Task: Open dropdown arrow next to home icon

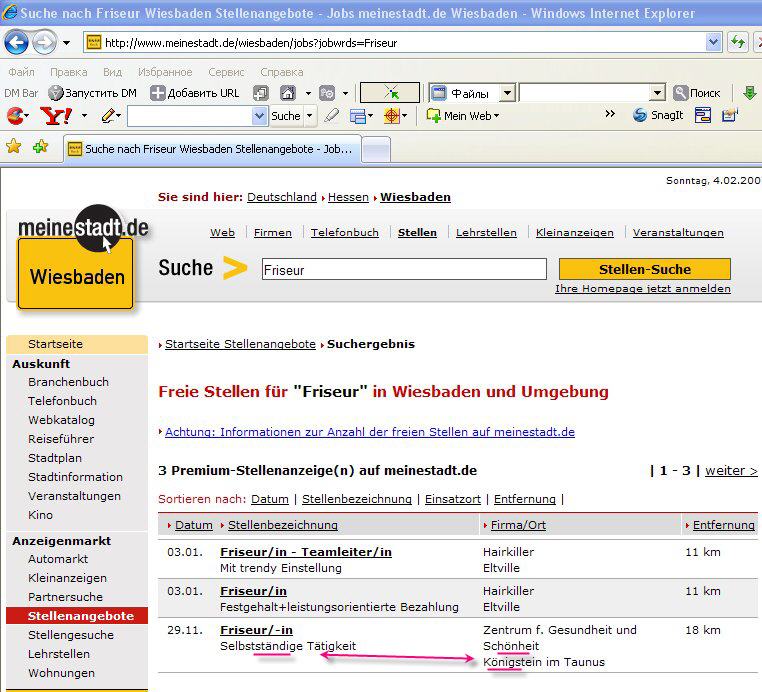Action: pos(308,93)
